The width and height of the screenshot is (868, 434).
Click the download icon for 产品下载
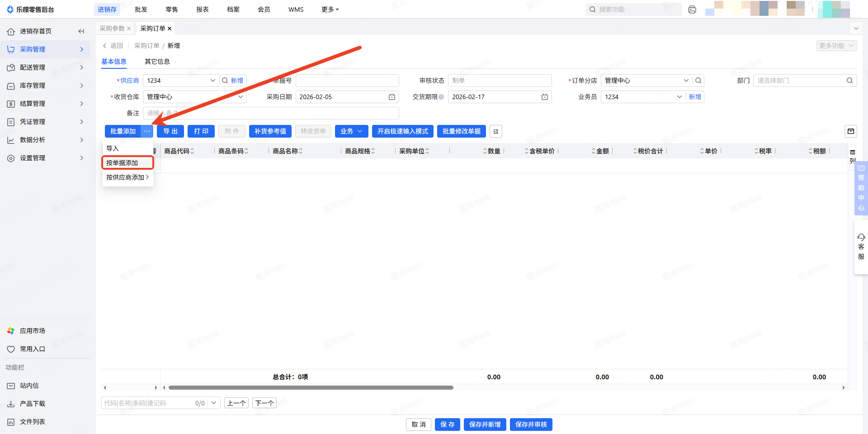pyautogui.click(x=11, y=404)
